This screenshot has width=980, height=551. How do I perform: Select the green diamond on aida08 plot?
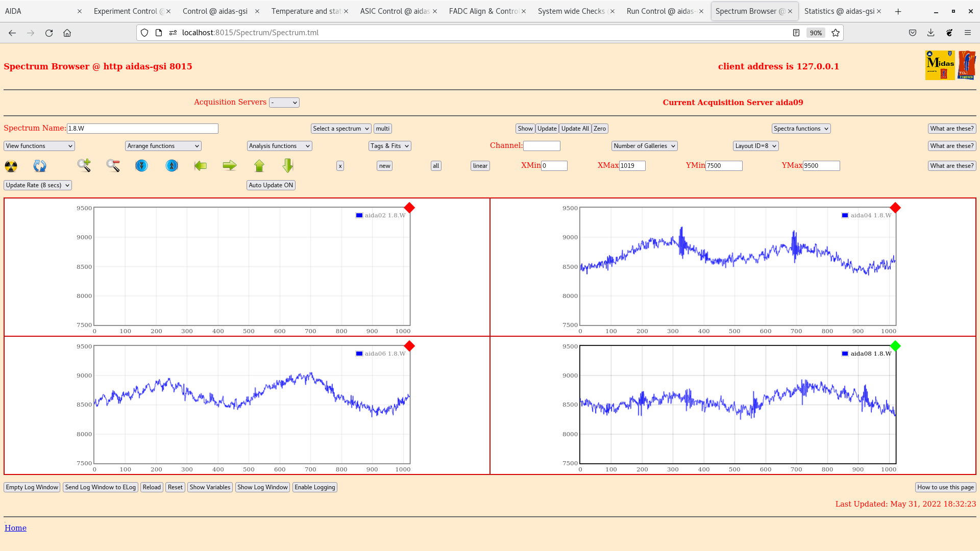click(x=895, y=346)
